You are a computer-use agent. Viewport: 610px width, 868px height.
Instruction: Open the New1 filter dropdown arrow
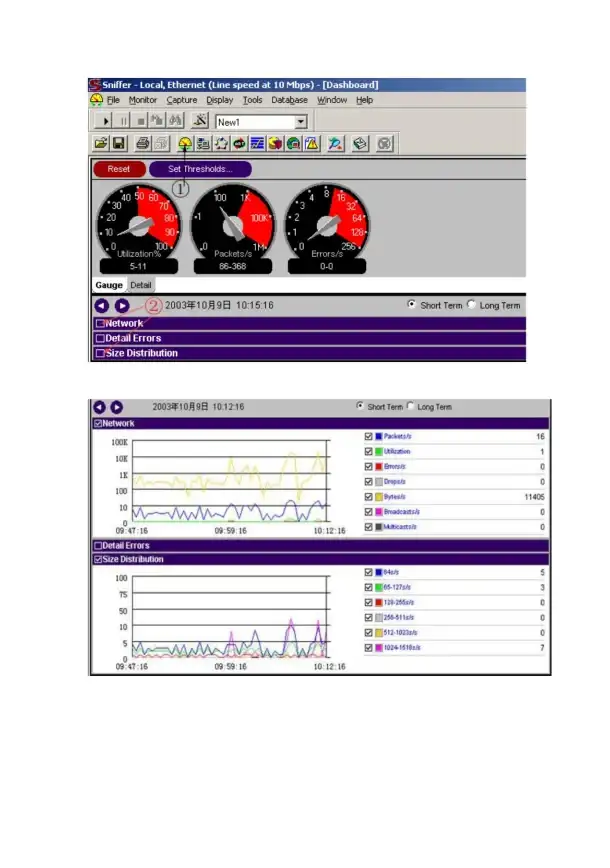300,122
